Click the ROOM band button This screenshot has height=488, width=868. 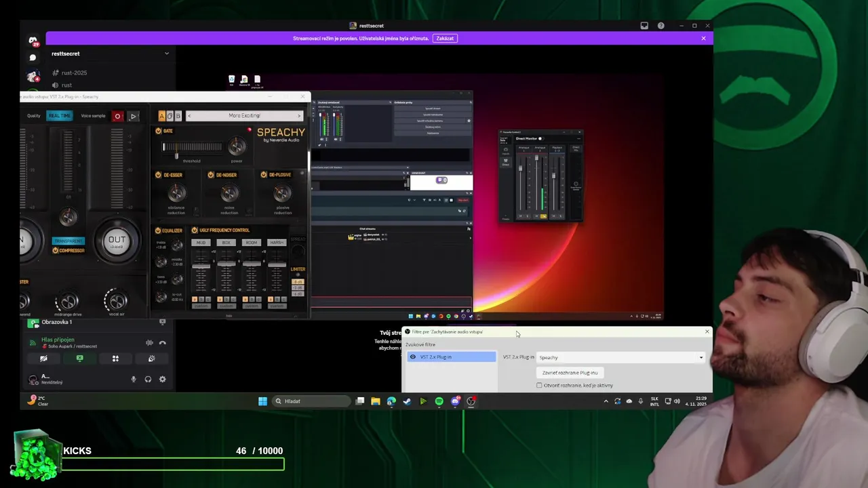click(x=252, y=243)
